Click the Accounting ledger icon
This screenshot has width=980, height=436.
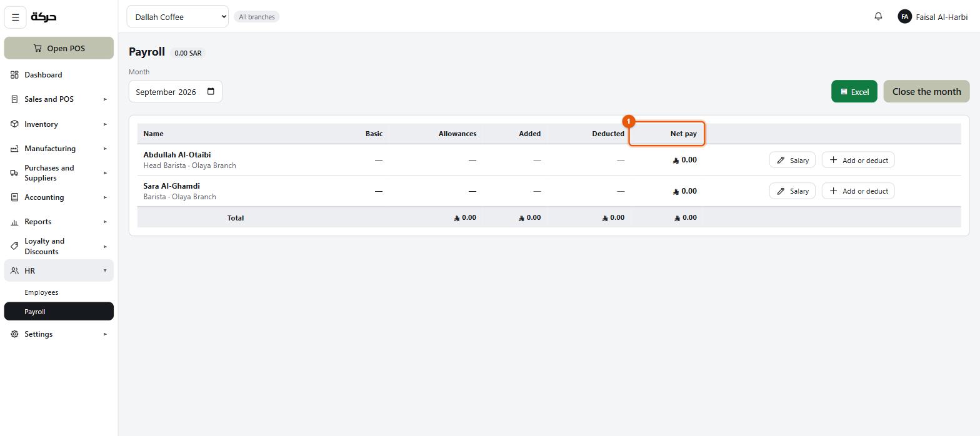pos(14,197)
